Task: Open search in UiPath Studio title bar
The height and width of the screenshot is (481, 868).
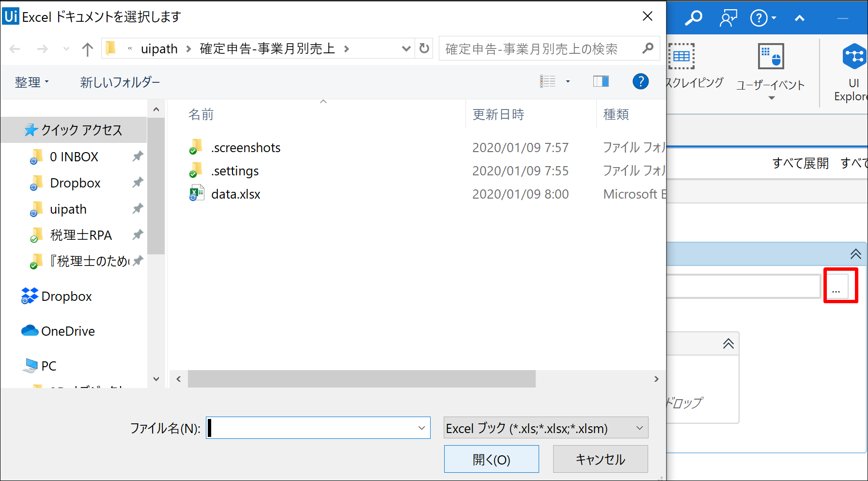Action: [x=694, y=18]
